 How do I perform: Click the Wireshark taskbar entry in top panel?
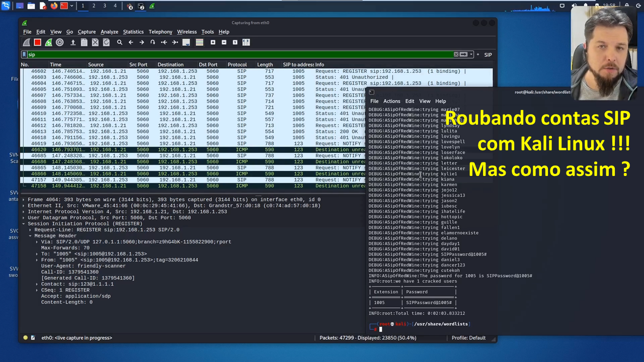152,6
